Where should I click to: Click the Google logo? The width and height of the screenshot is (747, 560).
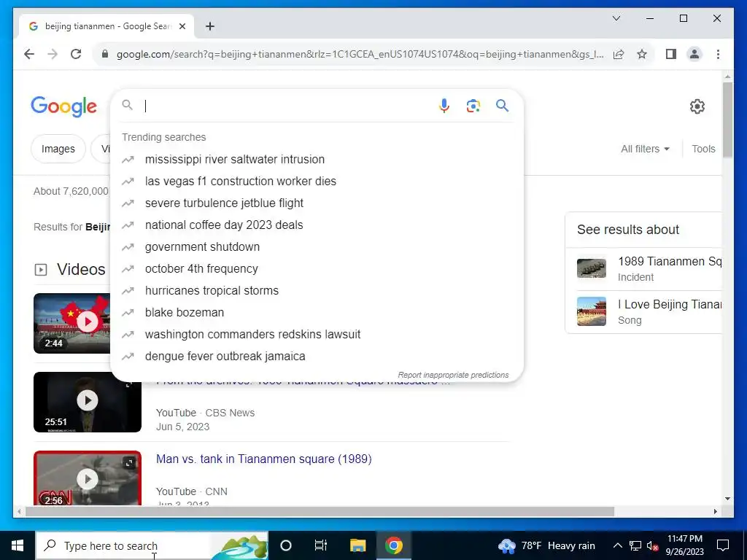click(x=64, y=106)
